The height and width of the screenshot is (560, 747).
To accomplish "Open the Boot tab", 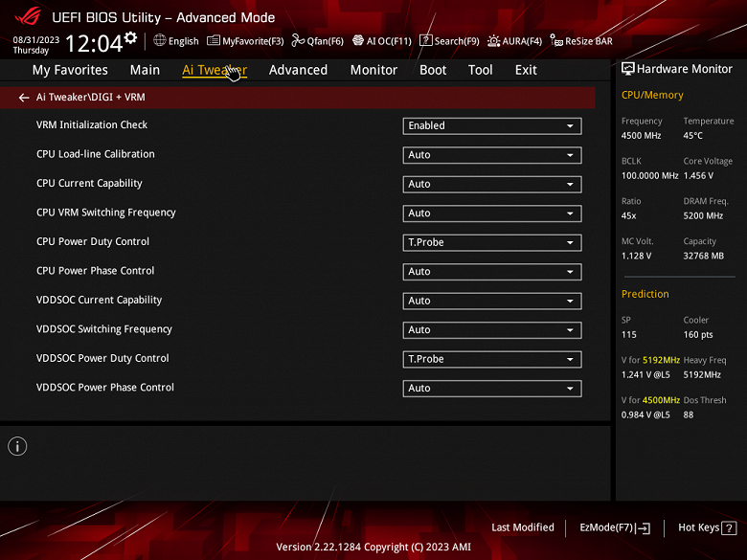I will pyautogui.click(x=433, y=70).
